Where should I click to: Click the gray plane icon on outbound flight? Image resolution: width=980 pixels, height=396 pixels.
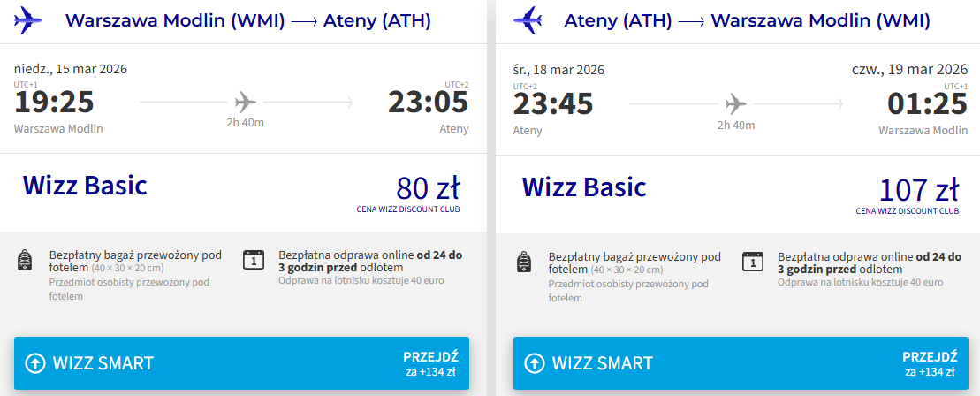pos(245,101)
